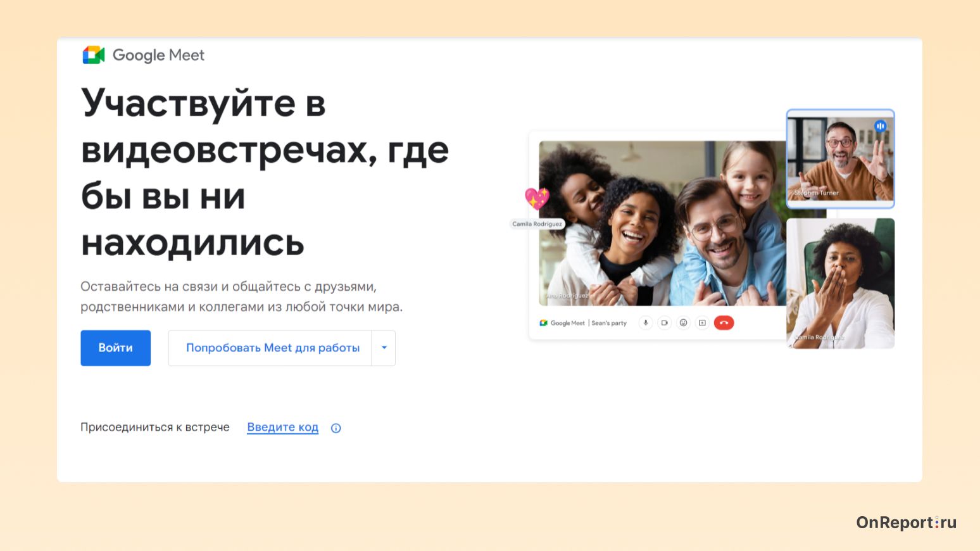Click the Stephen Turner video thumbnail
This screenshot has width=980, height=551.
click(840, 159)
